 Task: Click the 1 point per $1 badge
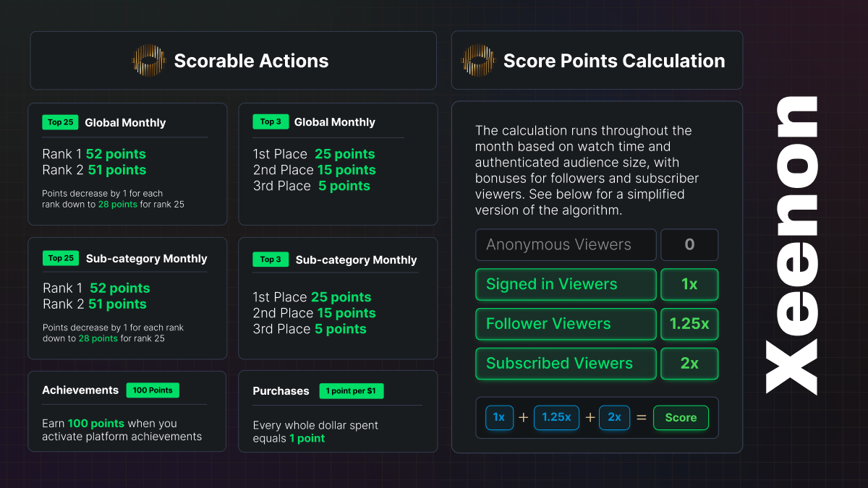pos(352,390)
